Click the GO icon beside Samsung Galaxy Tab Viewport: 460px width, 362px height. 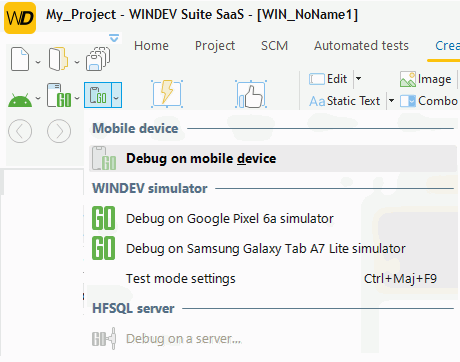click(104, 248)
